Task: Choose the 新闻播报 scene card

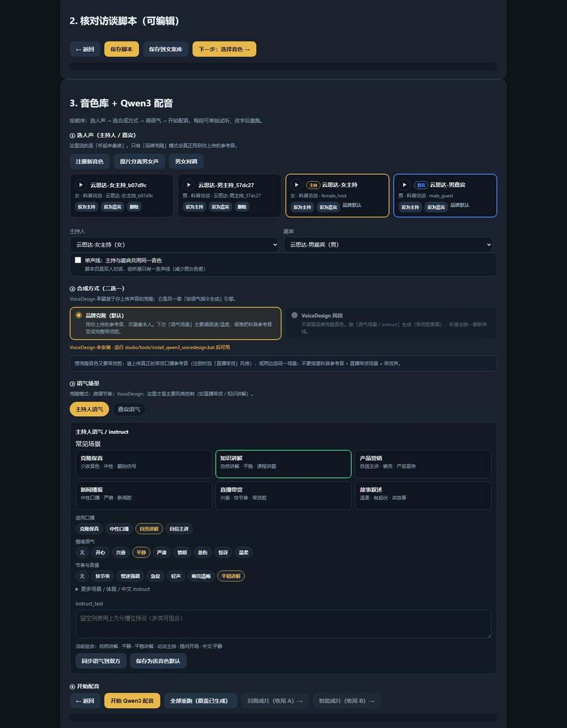Action: pyautogui.click(x=143, y=496)
